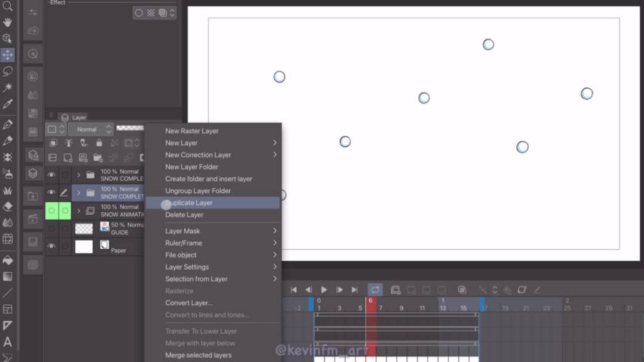Toggle loop playback in timeline
The image size is (644, 362).
375,290
